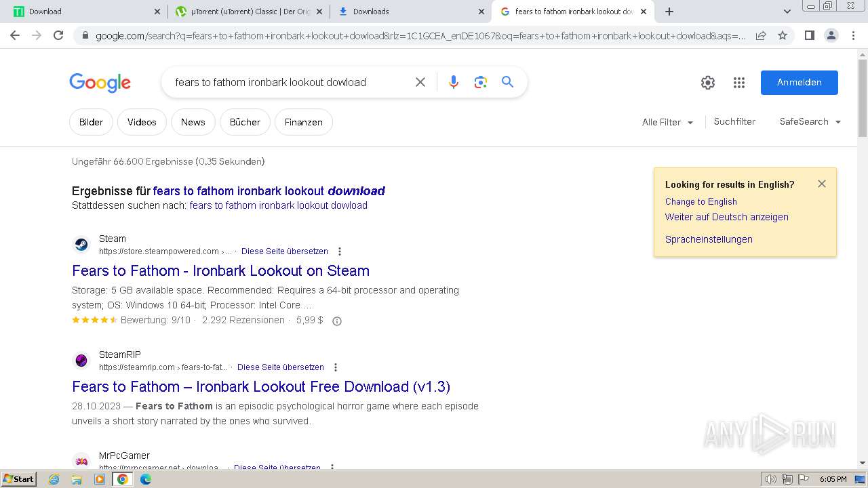Open SteamRIP Free Download result

point(261,387)
